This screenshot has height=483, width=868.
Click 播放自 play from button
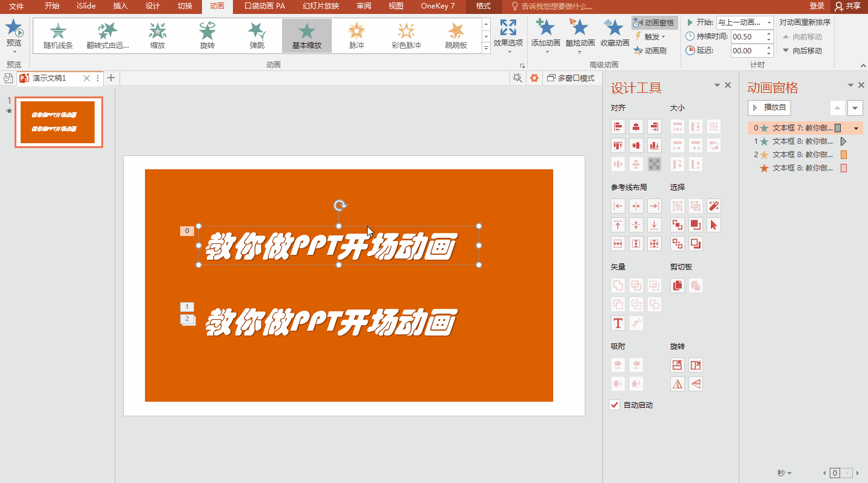click(769, 107)
